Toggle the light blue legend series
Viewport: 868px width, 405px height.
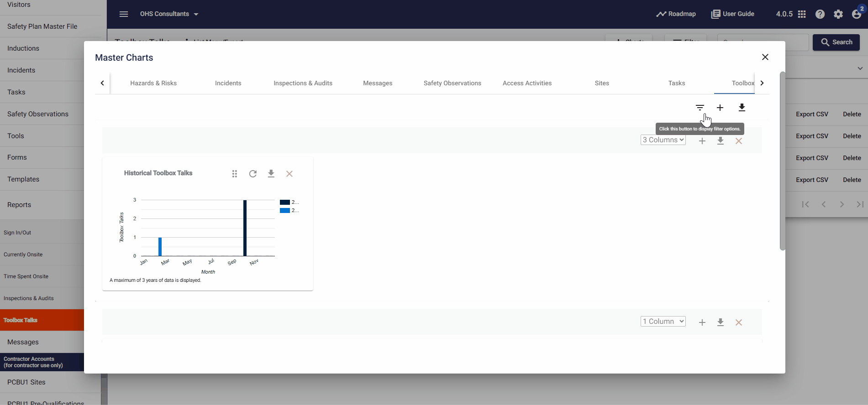click(289, 210)
